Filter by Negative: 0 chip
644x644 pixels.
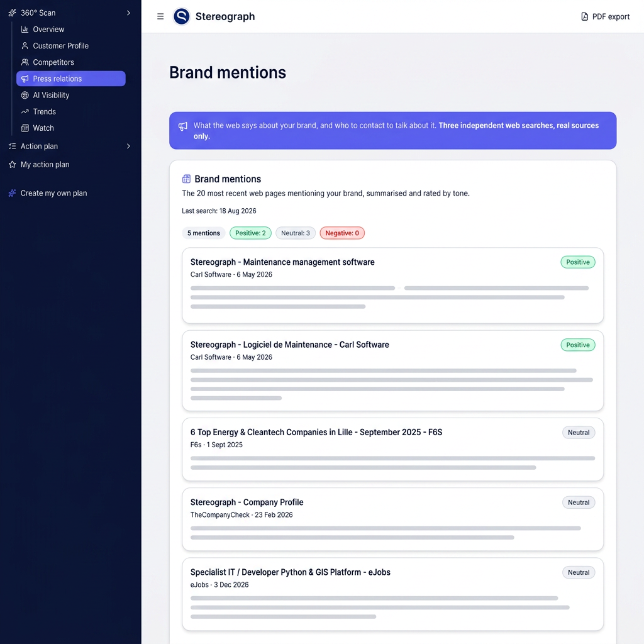342,233
